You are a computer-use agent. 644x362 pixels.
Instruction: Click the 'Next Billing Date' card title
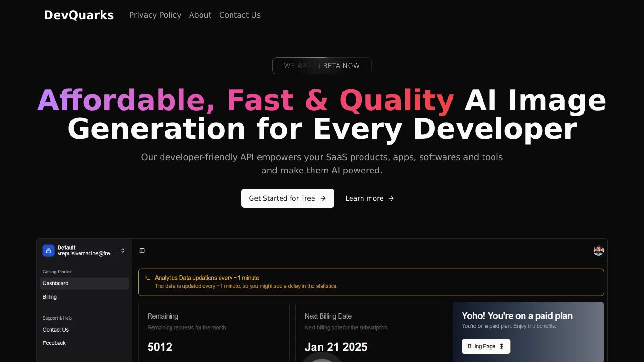328,316
